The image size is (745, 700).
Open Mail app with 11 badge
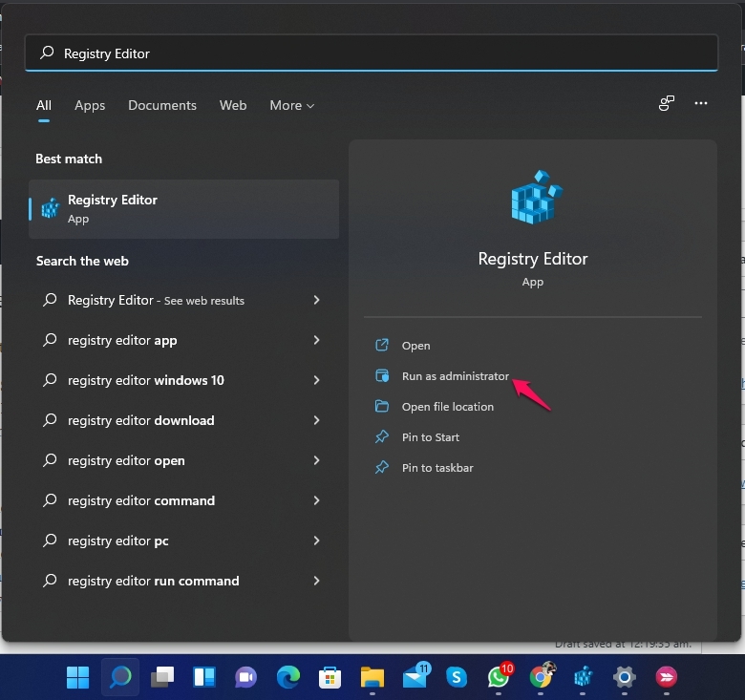click(x=415, y=675)
